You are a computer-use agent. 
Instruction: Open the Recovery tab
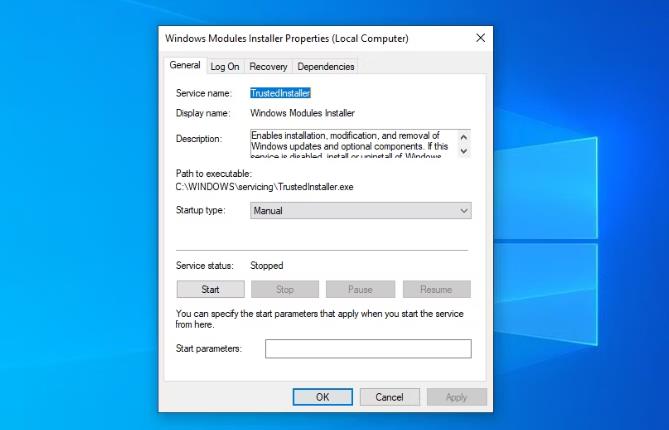pyautogui.click(x=268, y=67)
